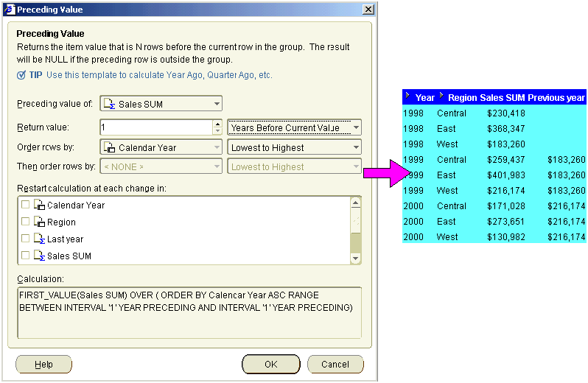The height and width of the screenshot is (383, 588).
Task: Click the $368,347 cell for 1998 East
Action: coord(506,129)
